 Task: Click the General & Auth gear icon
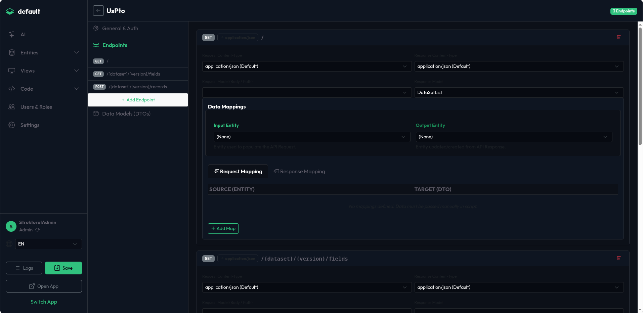pyautogui.click(x=96, y=28)
